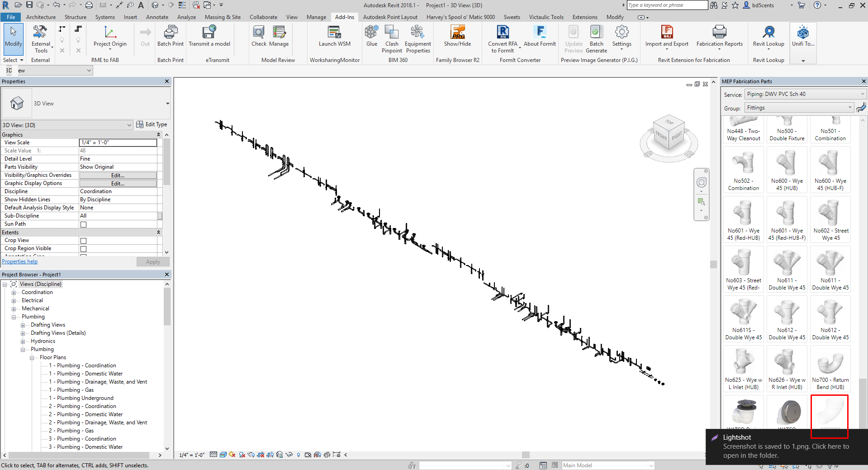868x470 pixels.
Task: Switch to the Architecture ribbon tab
Action: (41, 17)
